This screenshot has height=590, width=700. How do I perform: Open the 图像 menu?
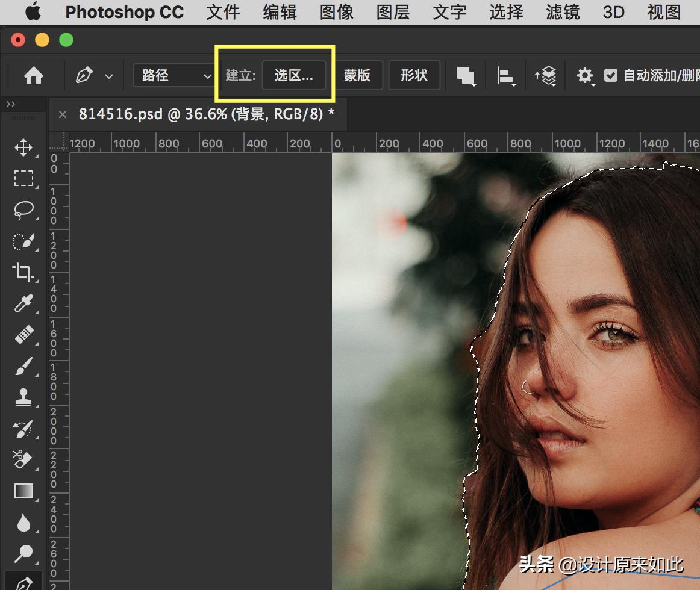(337, 12)
